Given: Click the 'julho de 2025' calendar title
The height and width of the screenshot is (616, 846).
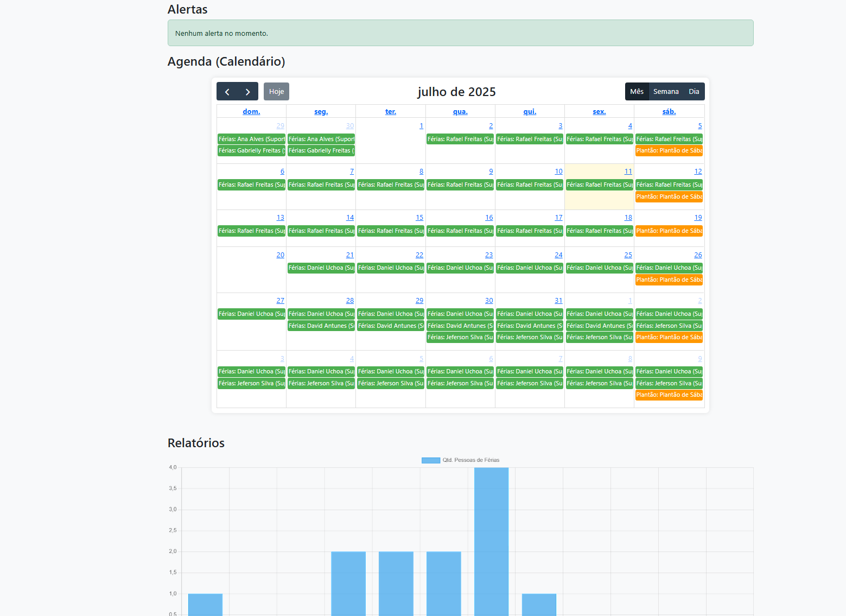Looking at the screenshot, I should (x=456, y=92).
